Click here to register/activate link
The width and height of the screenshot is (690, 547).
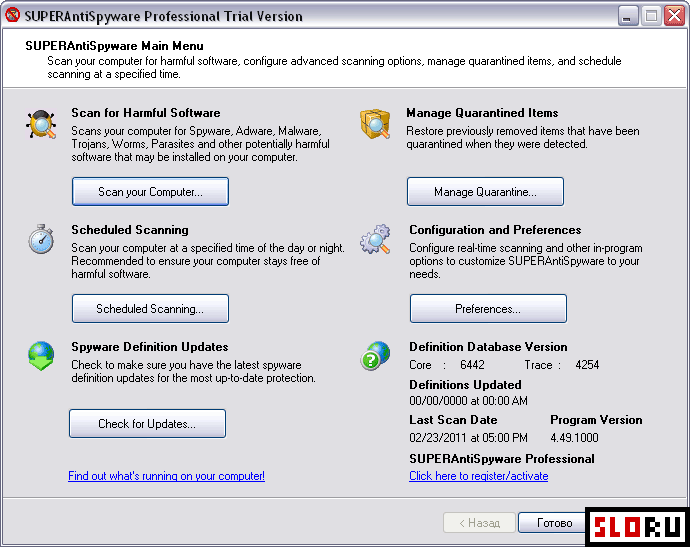(x=478, y=476)
